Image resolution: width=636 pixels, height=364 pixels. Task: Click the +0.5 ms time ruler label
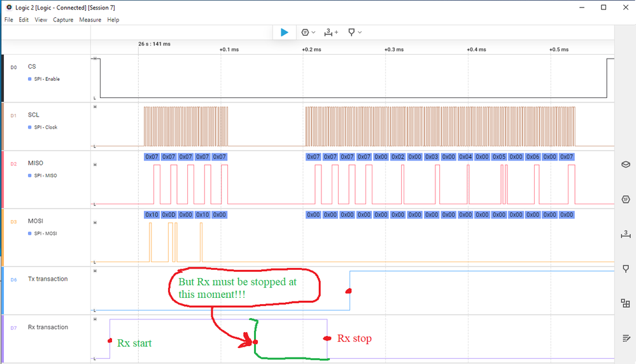coord(559,50)
